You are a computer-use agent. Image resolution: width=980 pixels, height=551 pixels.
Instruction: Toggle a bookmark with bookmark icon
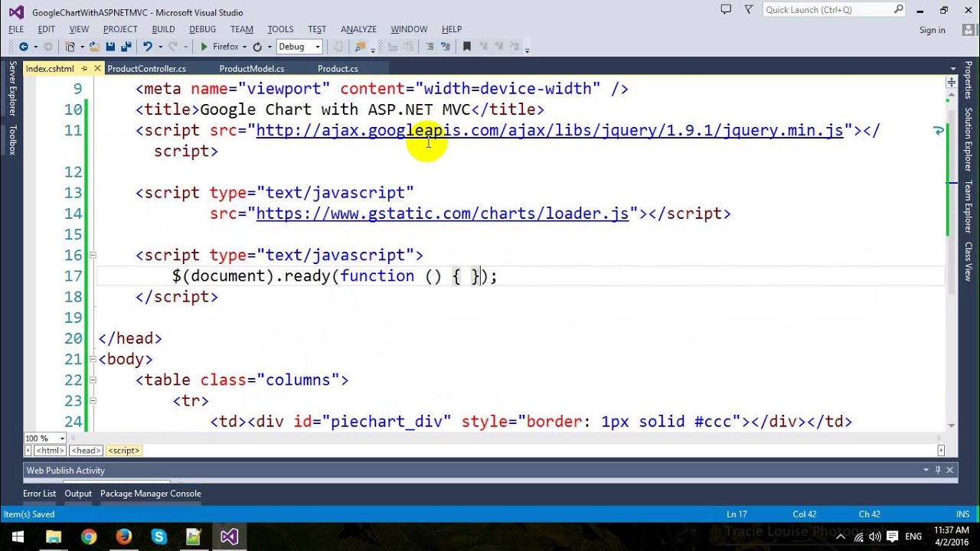(x=467, y=47)
